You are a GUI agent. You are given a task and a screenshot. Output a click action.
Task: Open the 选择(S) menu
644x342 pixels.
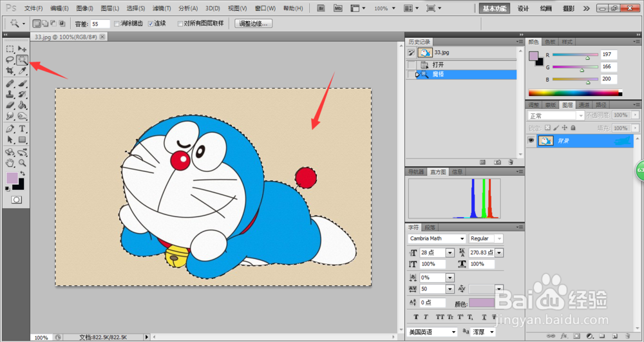click(x=135, y=8)
